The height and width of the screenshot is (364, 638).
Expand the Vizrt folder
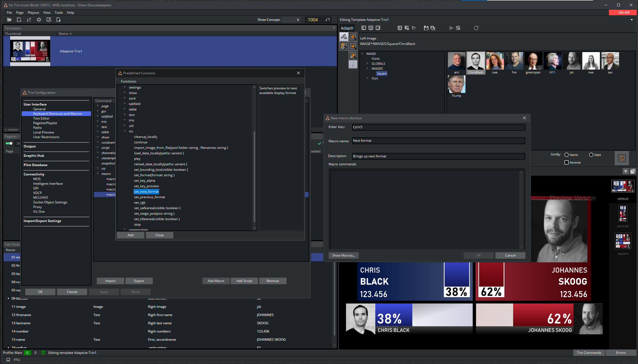[x=368, y=78]
